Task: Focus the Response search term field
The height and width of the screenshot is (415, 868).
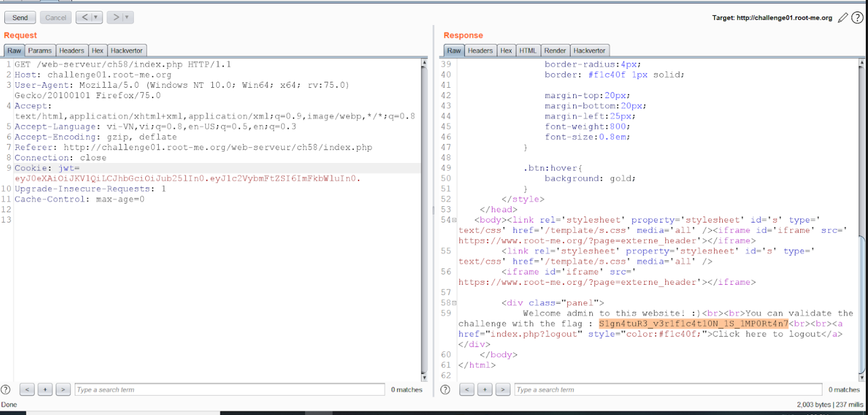Action: [x=668, y=389]
